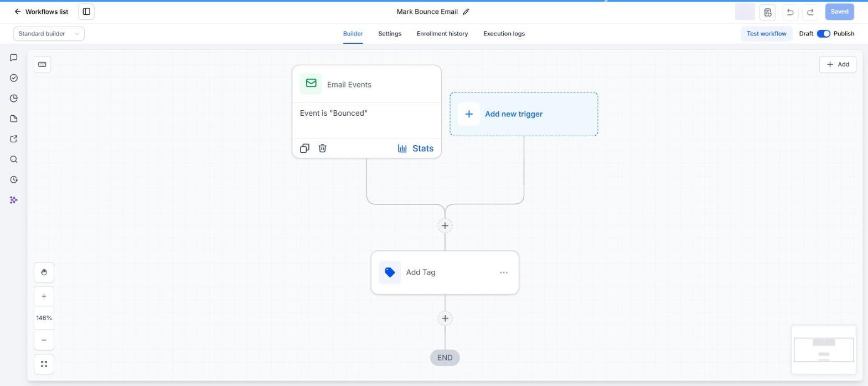
Task: Click the END node
Action: coord(445,358)
